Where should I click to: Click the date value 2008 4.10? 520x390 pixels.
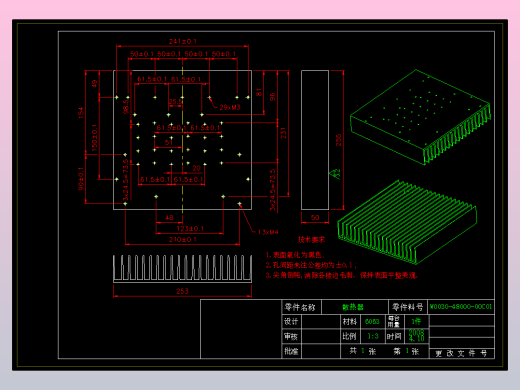[x=417, y=336]
